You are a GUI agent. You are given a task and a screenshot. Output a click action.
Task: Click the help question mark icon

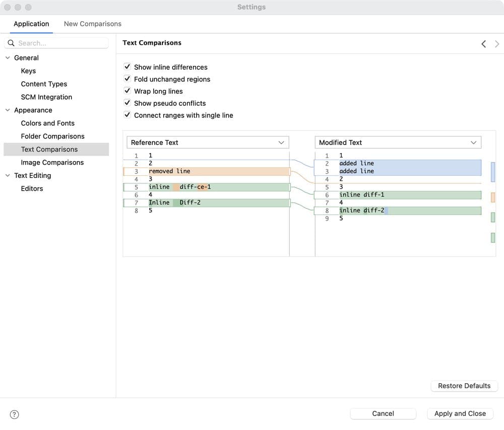coord(15,414)
